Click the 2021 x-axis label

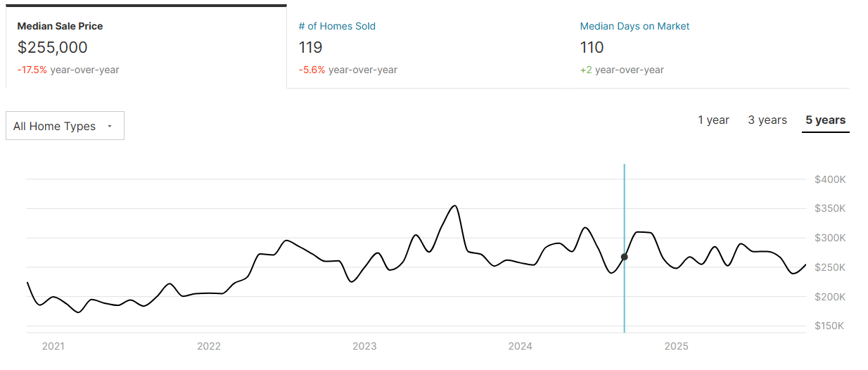tap(53, 346)
